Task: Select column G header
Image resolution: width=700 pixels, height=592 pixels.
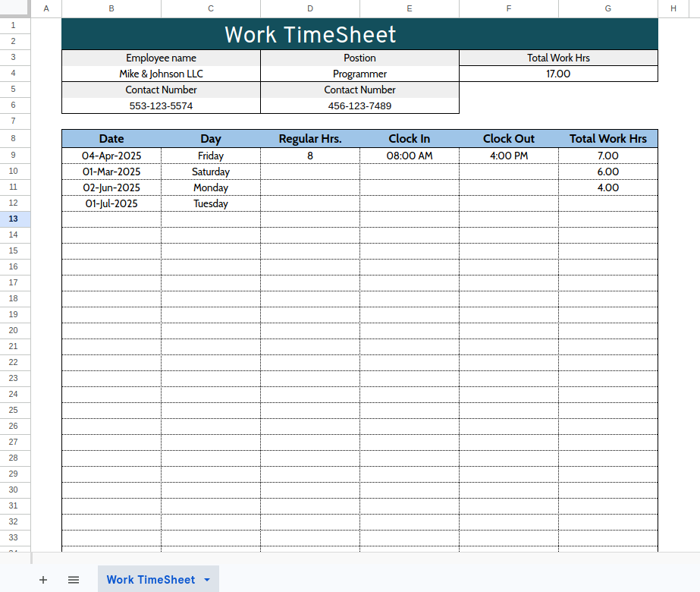Action: pyautogui.click(x=608, y=8)
